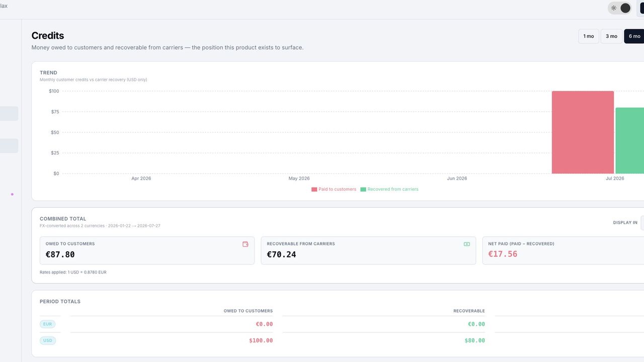The image size is (644, 362).
Task: Click the EUR currency badge
Action: tap(48, 324)
